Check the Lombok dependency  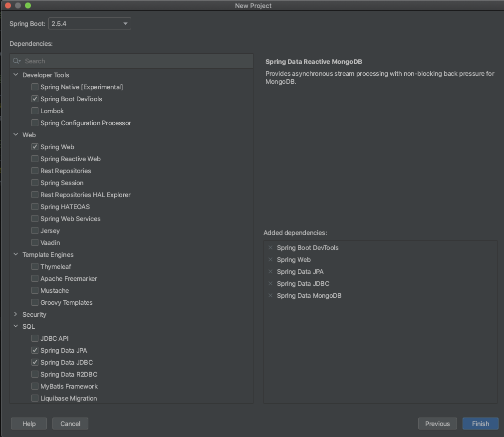click(35, 111)
